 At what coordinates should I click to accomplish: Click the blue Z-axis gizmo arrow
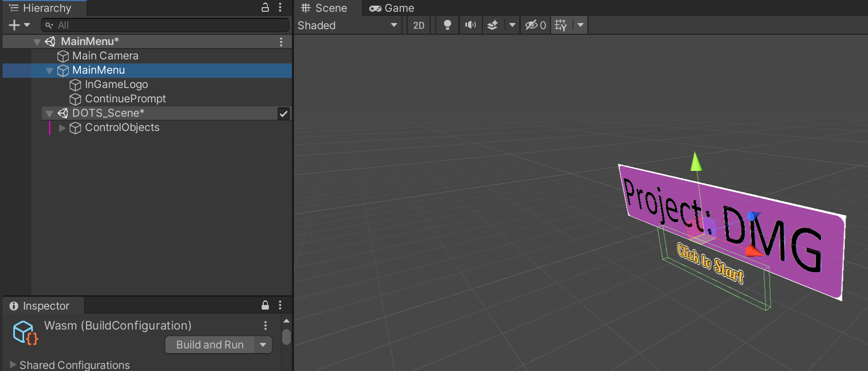coord(754,216)
